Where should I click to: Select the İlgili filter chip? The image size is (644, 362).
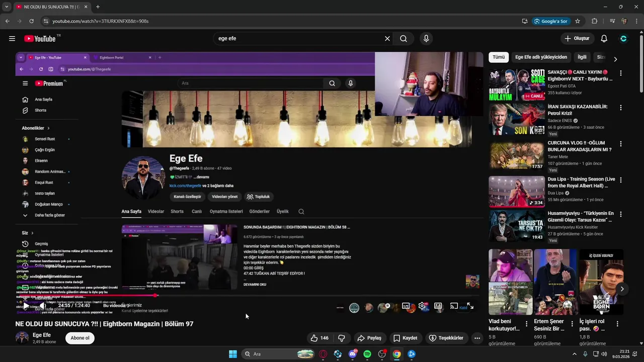pyautogui.click(x=582, y=57)
